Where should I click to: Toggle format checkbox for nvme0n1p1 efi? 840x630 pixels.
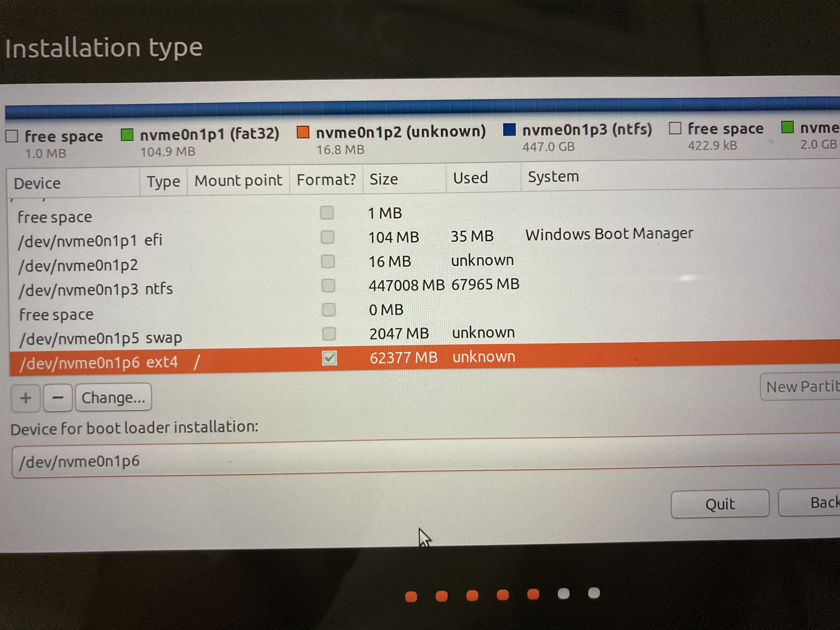(327, 237)
